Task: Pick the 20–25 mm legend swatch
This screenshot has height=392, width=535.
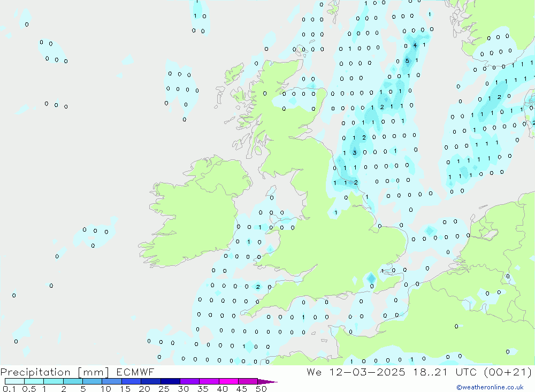Action: point(151,381)
